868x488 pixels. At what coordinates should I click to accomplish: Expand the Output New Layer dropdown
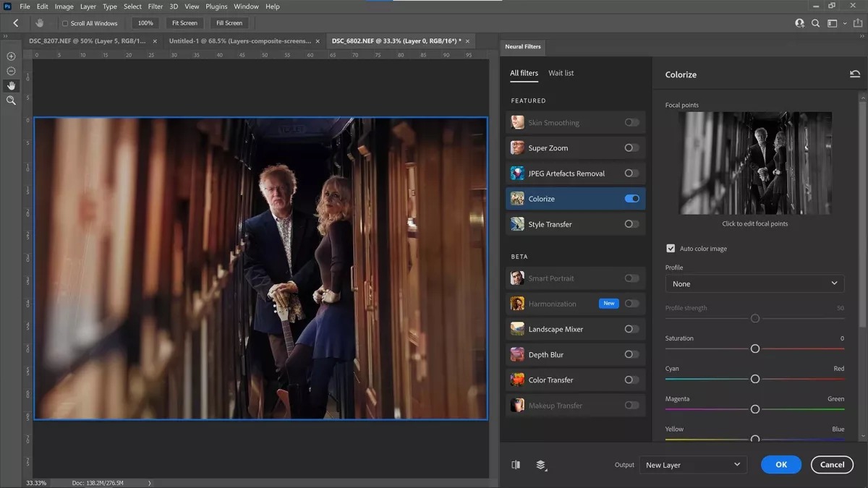tap(693, 465)
